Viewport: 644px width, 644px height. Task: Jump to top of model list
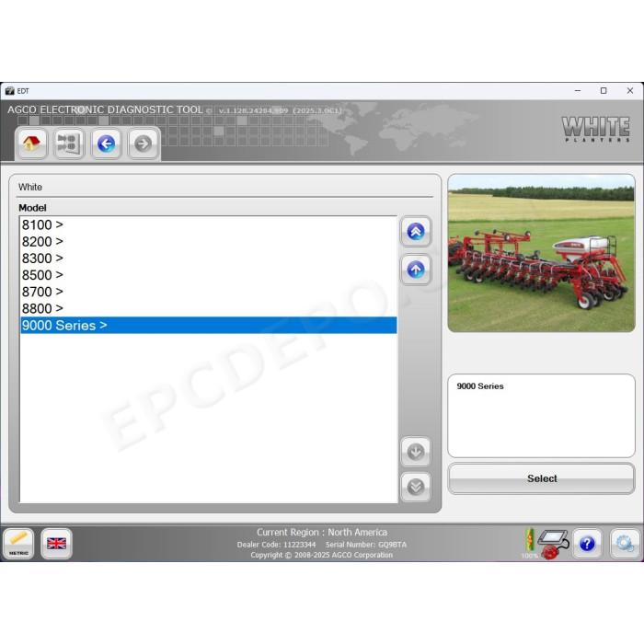click(x=416, y=232)
